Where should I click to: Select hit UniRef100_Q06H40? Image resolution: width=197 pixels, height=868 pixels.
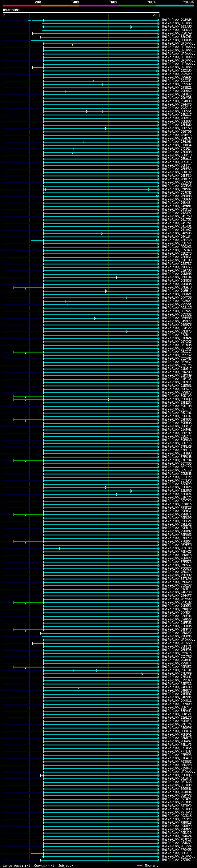(177, 291)
